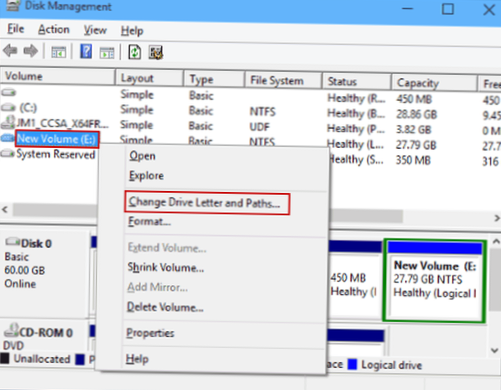Select the New Volume (E:) row
Viewport: 501px width, 390px height.
coord(57,139)
